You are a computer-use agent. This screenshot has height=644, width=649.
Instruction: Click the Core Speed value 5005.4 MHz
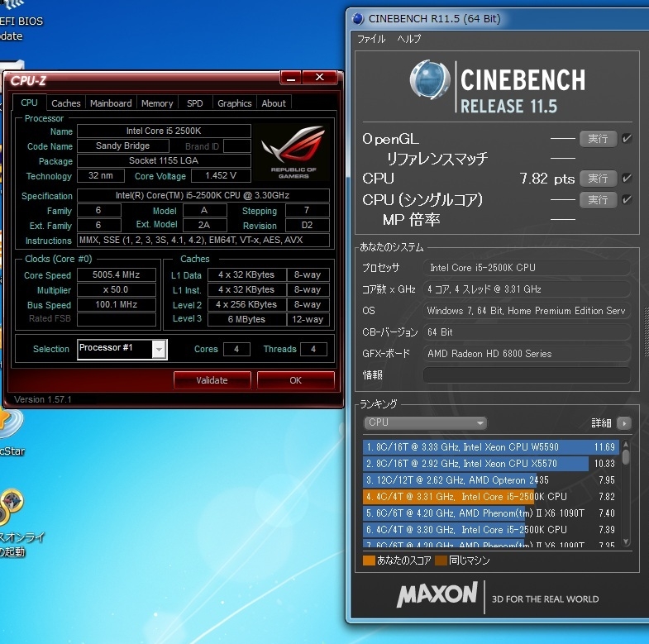click(117, 274)
